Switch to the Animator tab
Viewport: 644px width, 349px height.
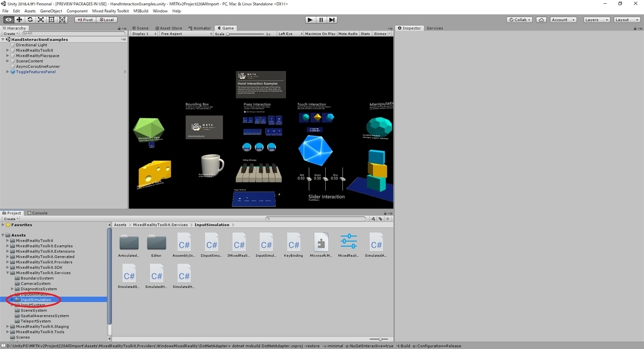[200, 28]
